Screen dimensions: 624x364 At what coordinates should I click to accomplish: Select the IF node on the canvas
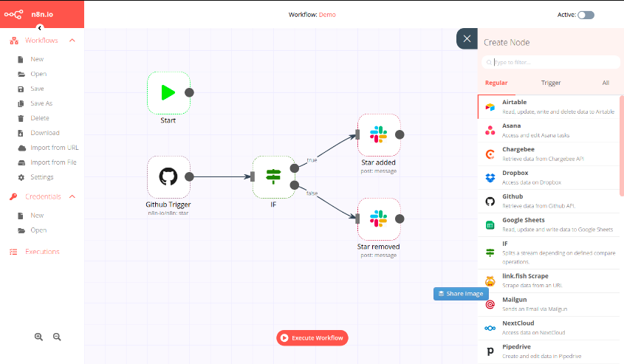pyautogui.click(x=273, y=176)
